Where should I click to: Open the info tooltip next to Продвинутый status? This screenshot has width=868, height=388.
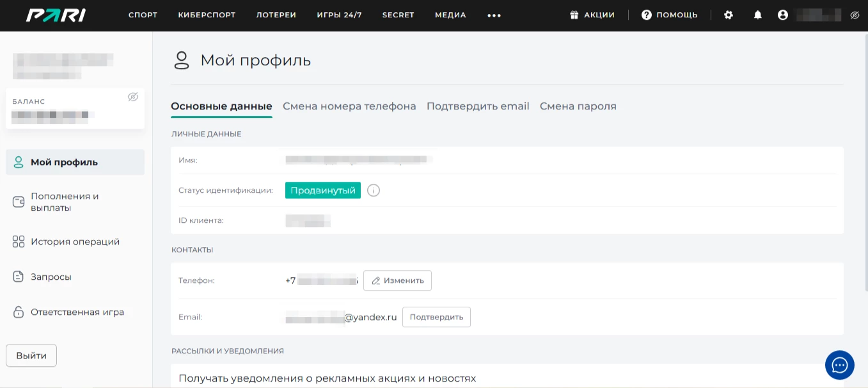pyautogui.click(x=374, y=190)
